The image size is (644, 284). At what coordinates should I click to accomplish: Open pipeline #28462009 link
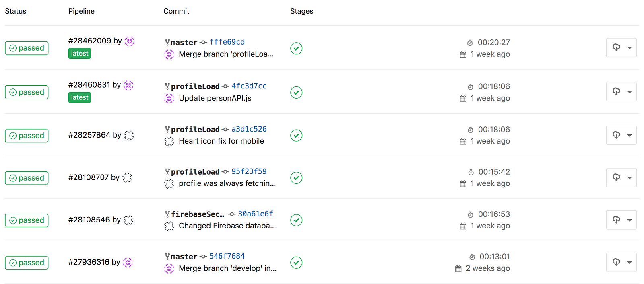point(90,41)
